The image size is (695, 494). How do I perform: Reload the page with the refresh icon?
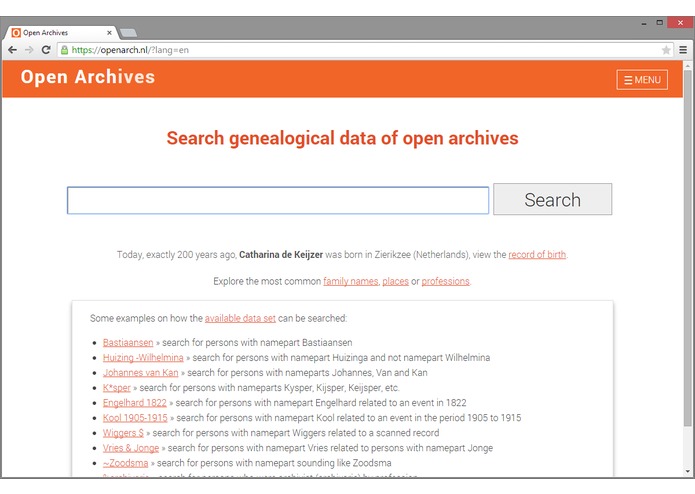(x=46, y=50)
